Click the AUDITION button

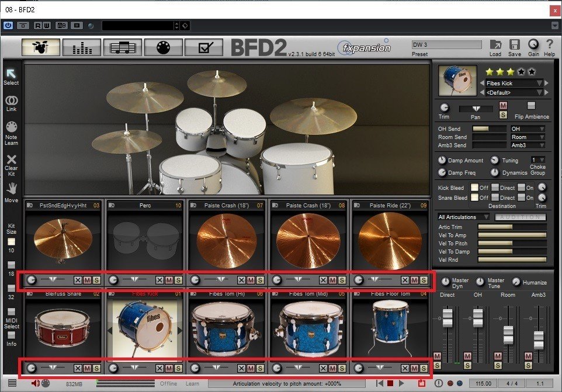point(521,217)
